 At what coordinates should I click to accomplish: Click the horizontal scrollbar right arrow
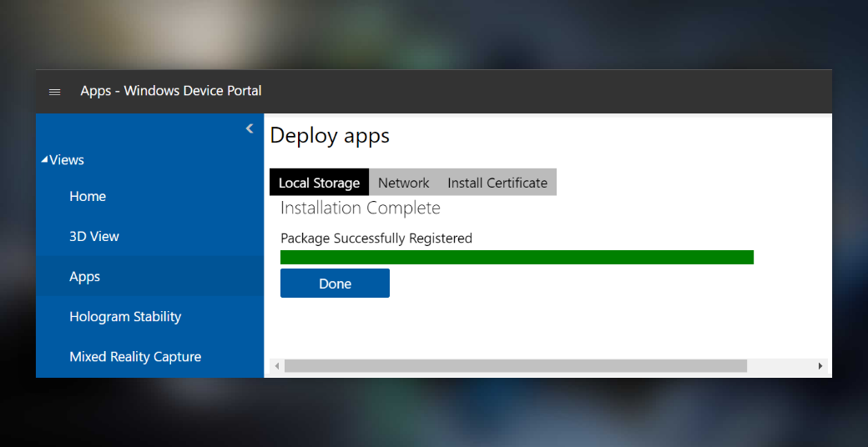tap(820, 366)
